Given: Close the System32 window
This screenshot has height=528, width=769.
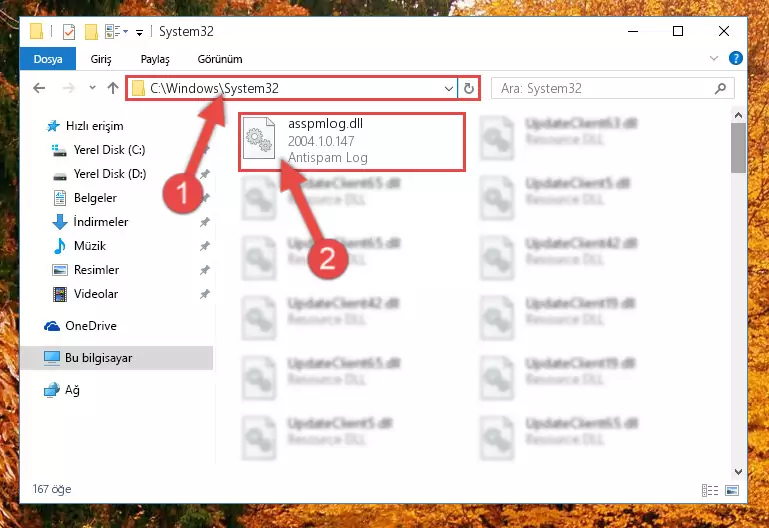Looking at the screenshot, I should 724,31.
